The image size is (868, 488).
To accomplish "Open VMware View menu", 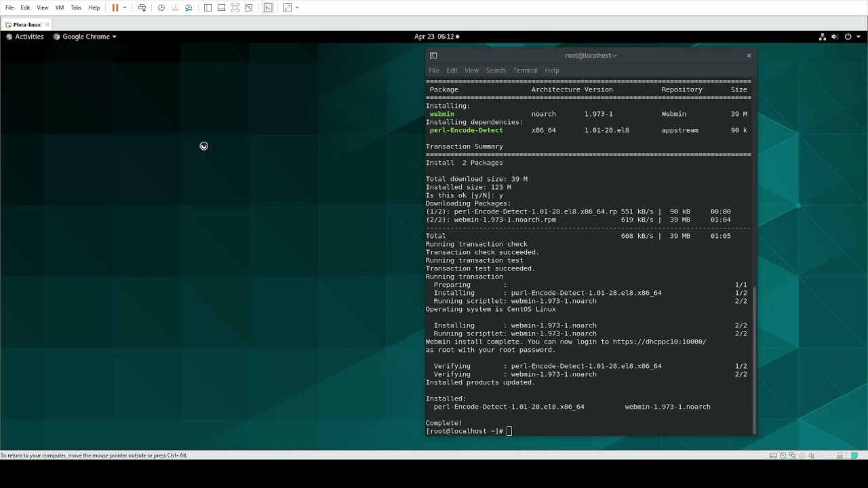I will (x=43, y=7).
